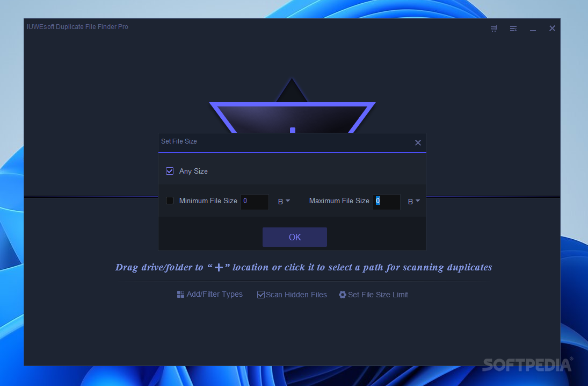The width and height of the screenshot is (588, 386).
Task: Click the Add/Filter Types grid icon
Action: click(x=180, y=295)
